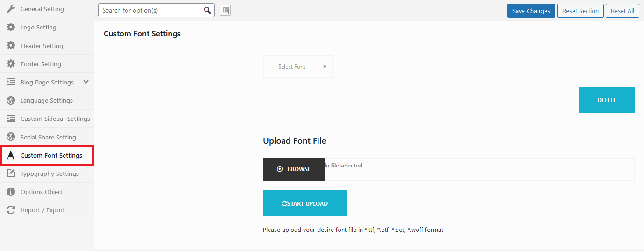Viewport: 644px width, 251px height.
Task: Click Browse to choose a font file
Action: point(294,169)
